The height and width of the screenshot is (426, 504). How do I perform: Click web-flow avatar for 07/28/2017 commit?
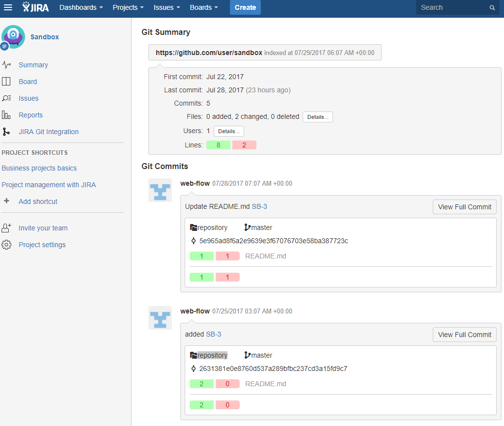(160, 190)
